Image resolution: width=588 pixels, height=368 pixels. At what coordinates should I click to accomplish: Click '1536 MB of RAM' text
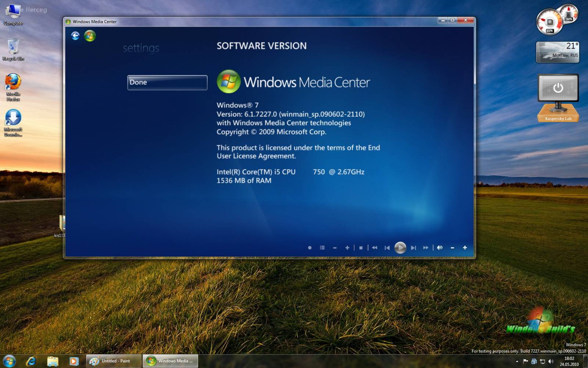tap(244, 181)
